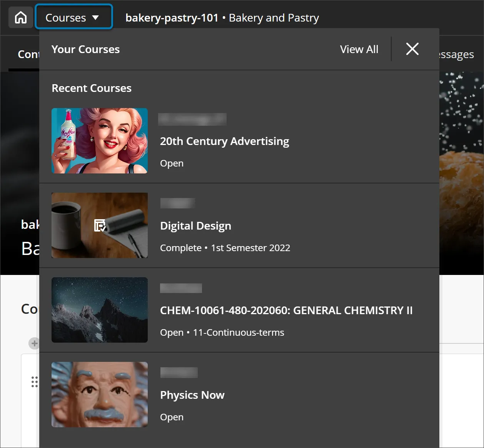Click the Recent Courses section heading

pyautogui.click(x=92, y=88)
